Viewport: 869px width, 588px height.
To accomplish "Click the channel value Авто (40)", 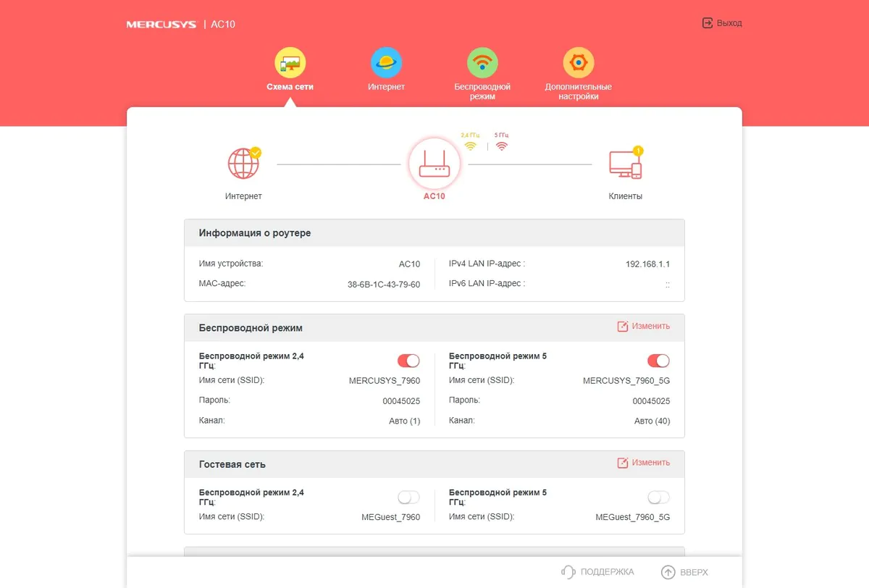I will pyautogui.click(x=652, y=421).
